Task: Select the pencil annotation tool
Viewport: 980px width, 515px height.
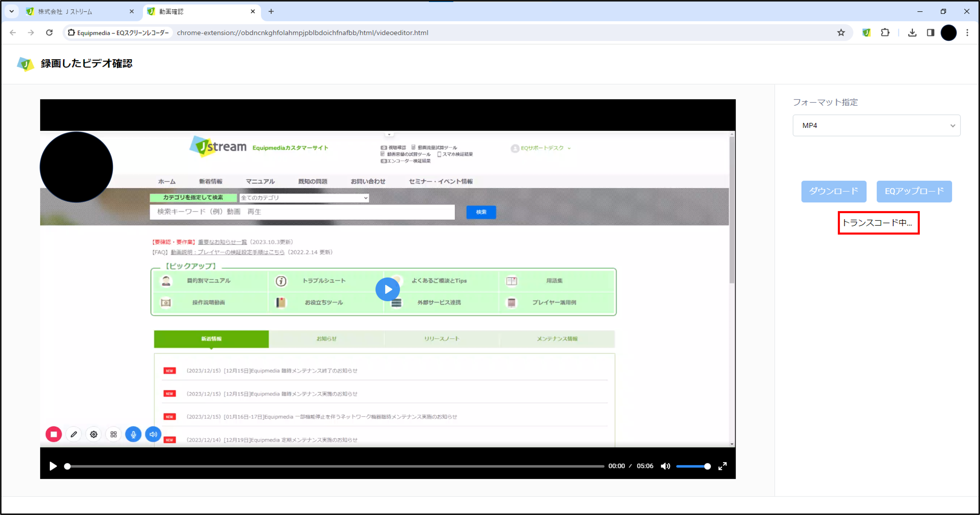Action: (74, 434)
